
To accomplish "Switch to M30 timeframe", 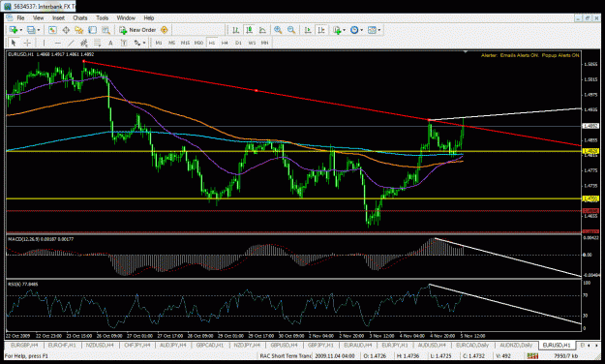I will pos(198,43).
